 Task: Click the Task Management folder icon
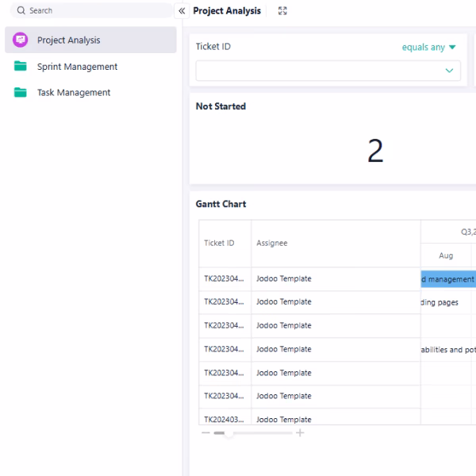(21, 93)
